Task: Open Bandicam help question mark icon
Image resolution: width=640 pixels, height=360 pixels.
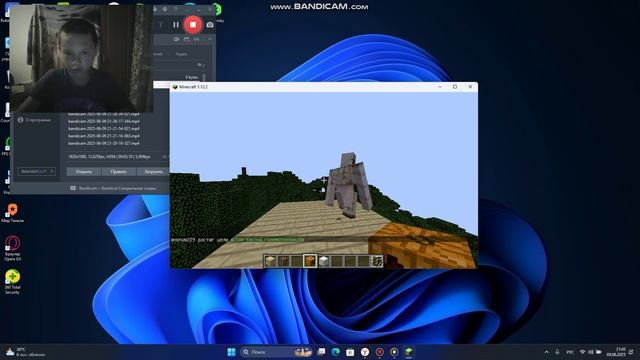Action: tap(176, 9)
